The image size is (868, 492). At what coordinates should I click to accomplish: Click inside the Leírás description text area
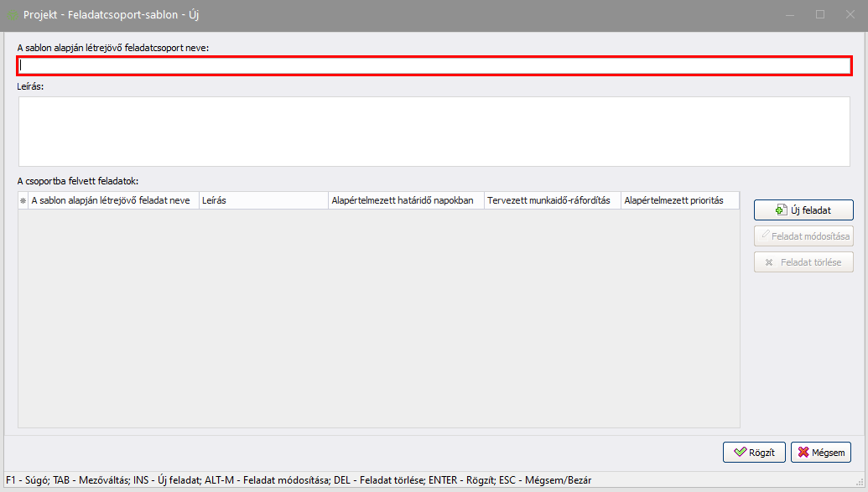click(434, 132)
